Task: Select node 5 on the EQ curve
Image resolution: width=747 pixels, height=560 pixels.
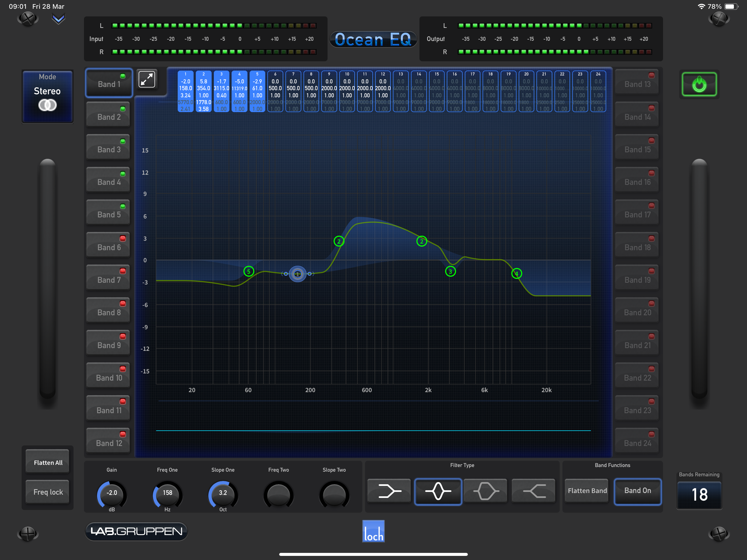Action: point(249,271)
